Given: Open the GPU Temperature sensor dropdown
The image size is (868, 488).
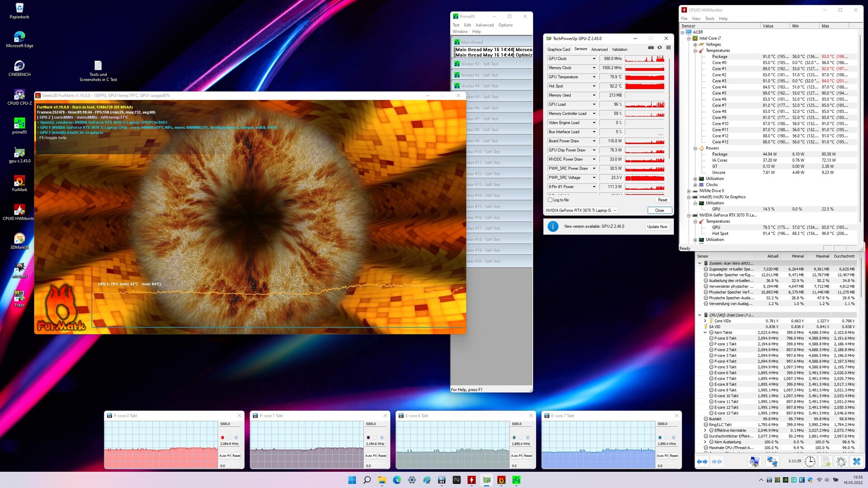Looking at the screenshot, I should tap(594, 77).
